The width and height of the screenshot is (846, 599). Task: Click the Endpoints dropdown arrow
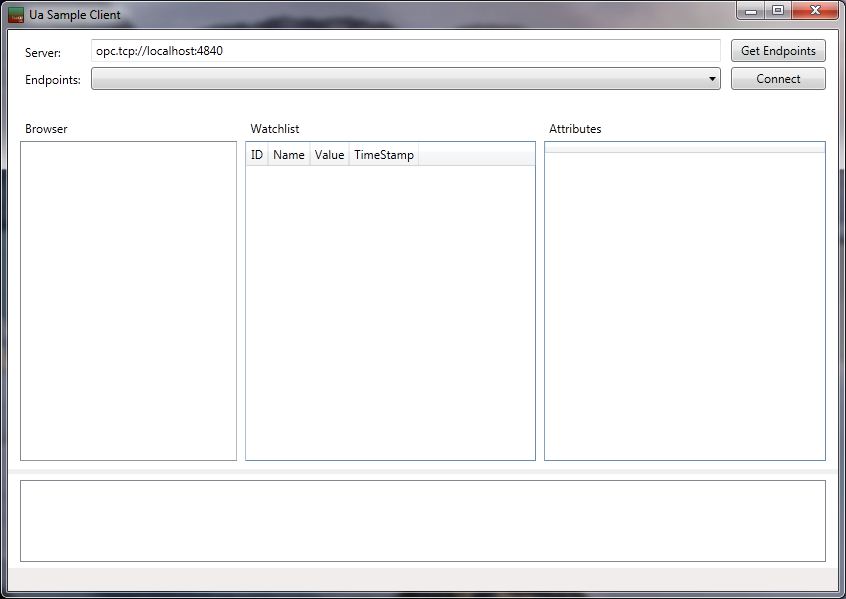tap(712, 79)
